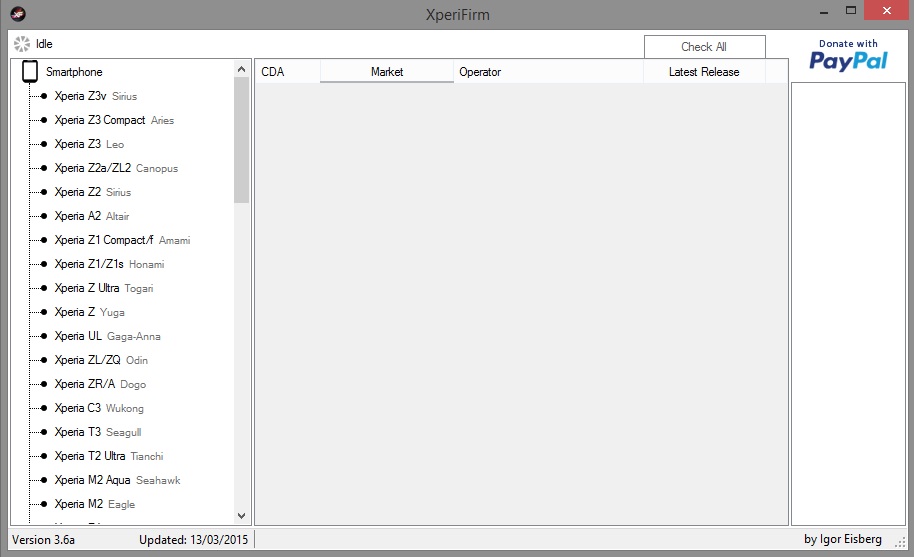
Task: Collapse the Smartphone tree node
Action: pyautogui.click(x=74, y=72)
